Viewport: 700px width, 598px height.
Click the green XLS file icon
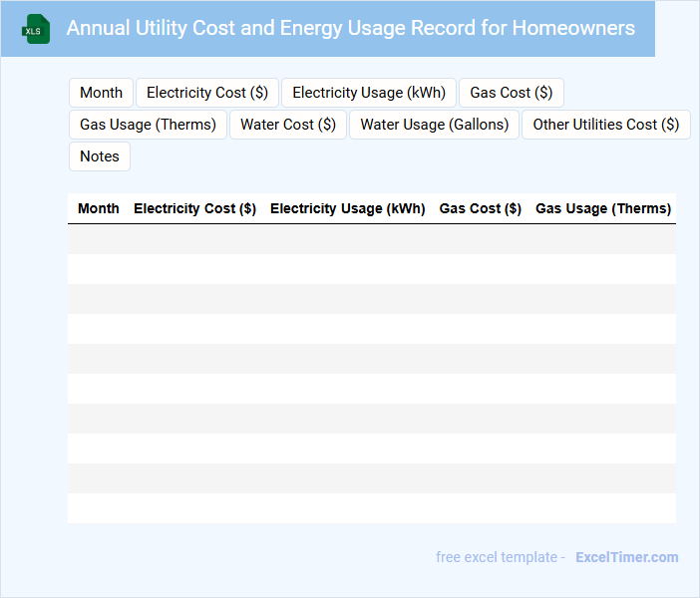[36, 29]
